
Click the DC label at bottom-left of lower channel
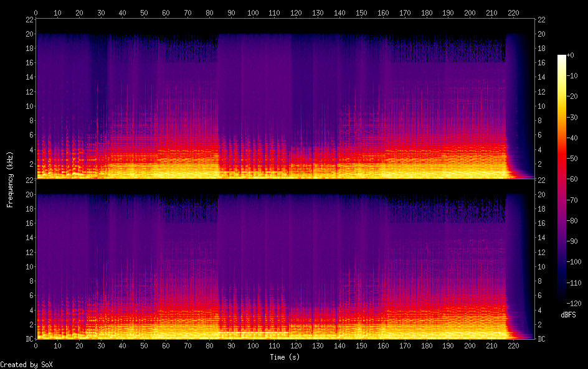point(29,339)
